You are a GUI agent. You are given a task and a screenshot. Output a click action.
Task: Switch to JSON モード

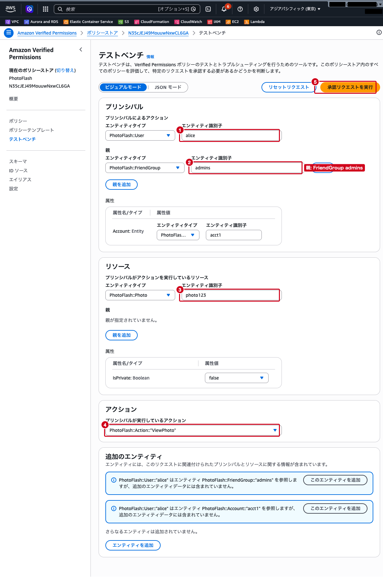click(168, 87)
